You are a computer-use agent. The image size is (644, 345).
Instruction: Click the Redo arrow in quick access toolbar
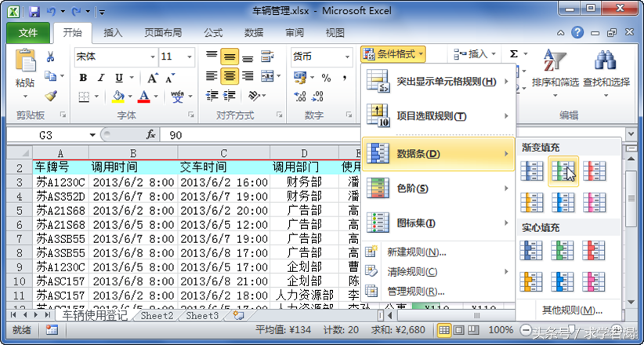[77, 11]
